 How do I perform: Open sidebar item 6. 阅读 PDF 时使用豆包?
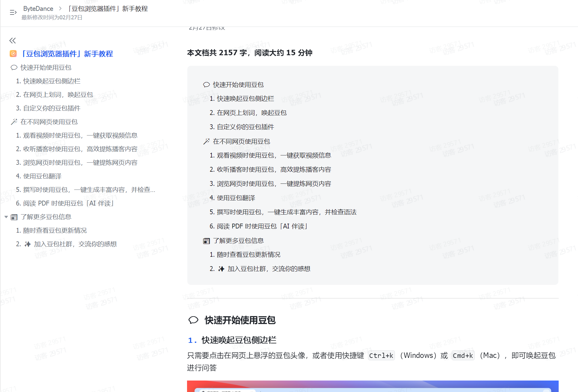(65, 203)
